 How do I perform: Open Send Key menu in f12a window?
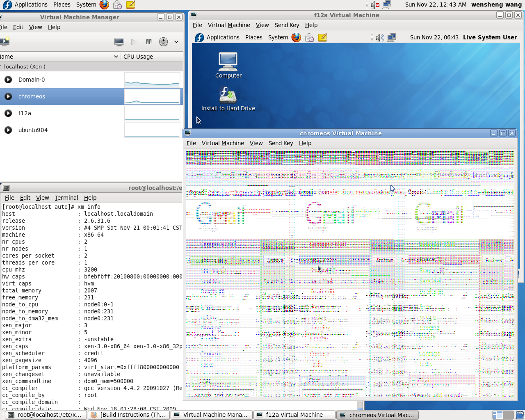click(287, 25)
